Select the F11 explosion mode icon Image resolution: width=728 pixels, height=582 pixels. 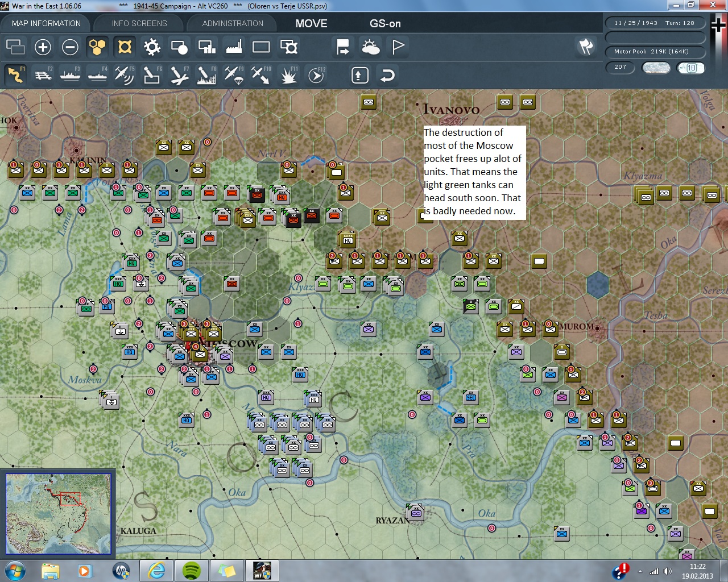click(288, 75)
